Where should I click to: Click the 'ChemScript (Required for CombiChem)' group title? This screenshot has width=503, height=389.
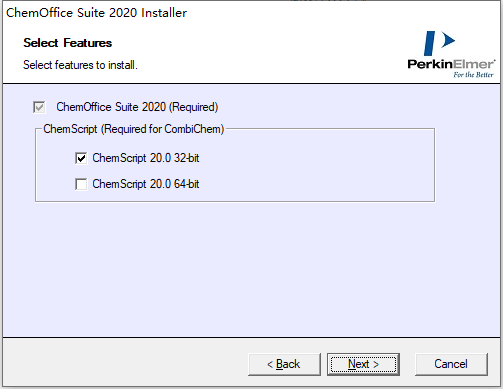tap(134, 129)
